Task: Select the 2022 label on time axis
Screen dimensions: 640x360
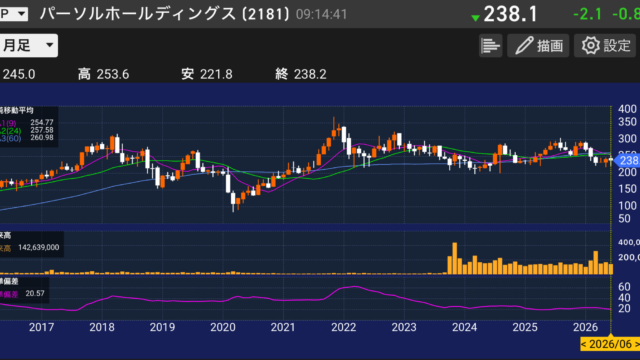Action: click(343, 327)
